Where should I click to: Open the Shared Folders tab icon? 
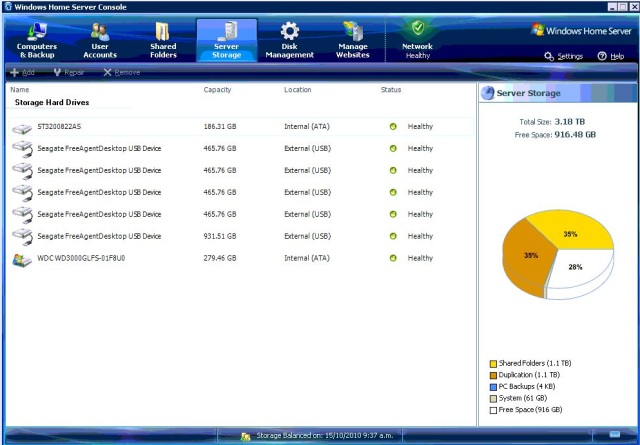(x=163, y=32)
